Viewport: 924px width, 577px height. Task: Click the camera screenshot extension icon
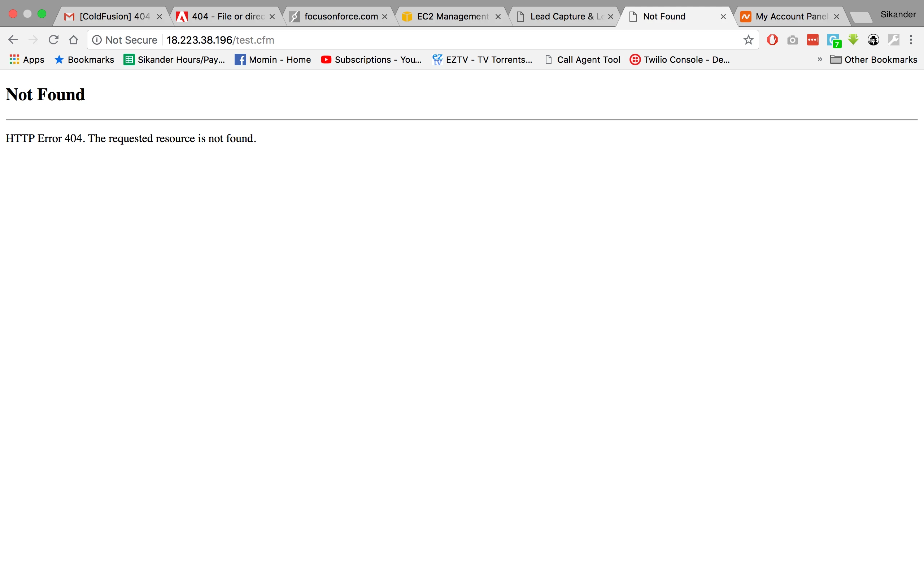pyautogui.click(x=792, y=40)
